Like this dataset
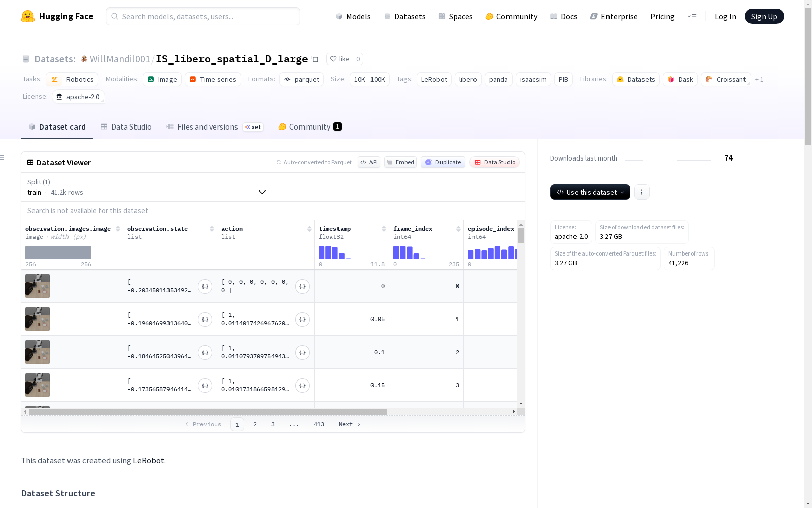This screenshot has height=508, width=812. pyautogui.click(x=340, y=59)
